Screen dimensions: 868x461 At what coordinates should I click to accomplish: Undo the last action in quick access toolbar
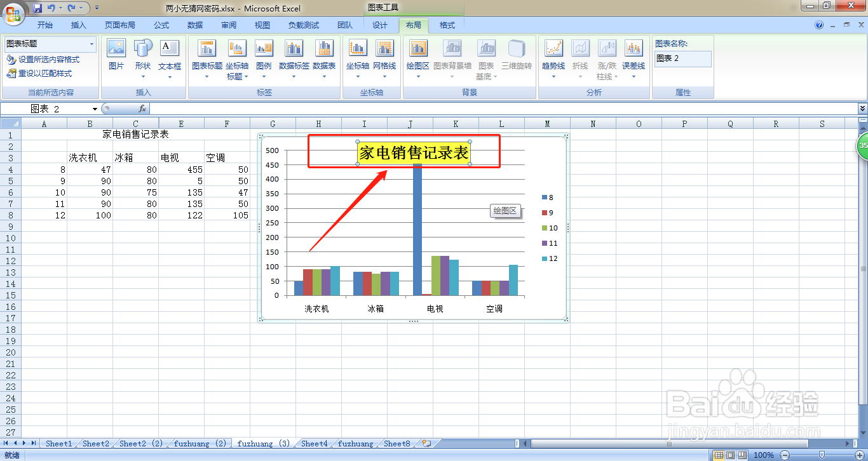tap(51, 8)
